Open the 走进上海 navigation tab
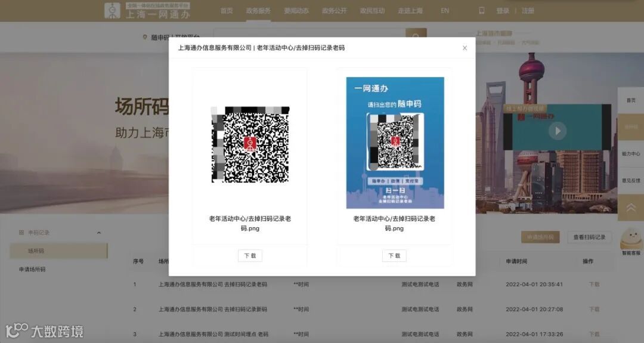 coord(410,11)
